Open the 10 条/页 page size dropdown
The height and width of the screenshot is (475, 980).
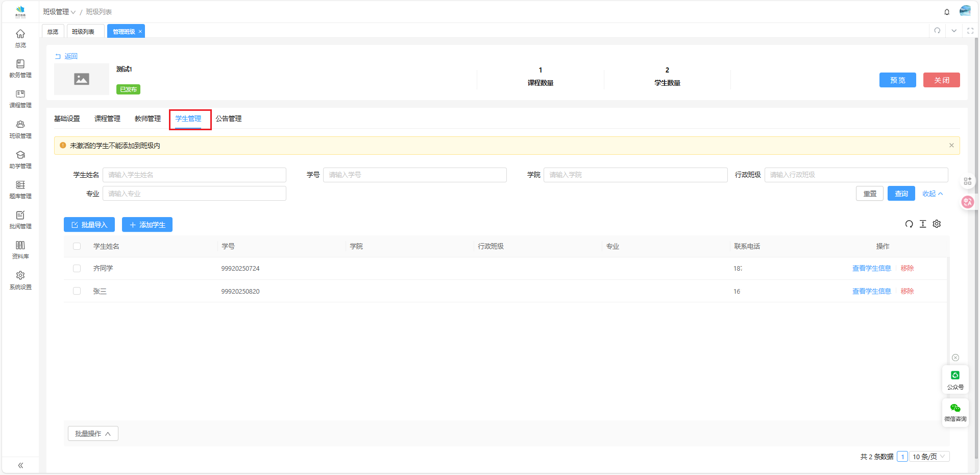(x=929, y=457)
